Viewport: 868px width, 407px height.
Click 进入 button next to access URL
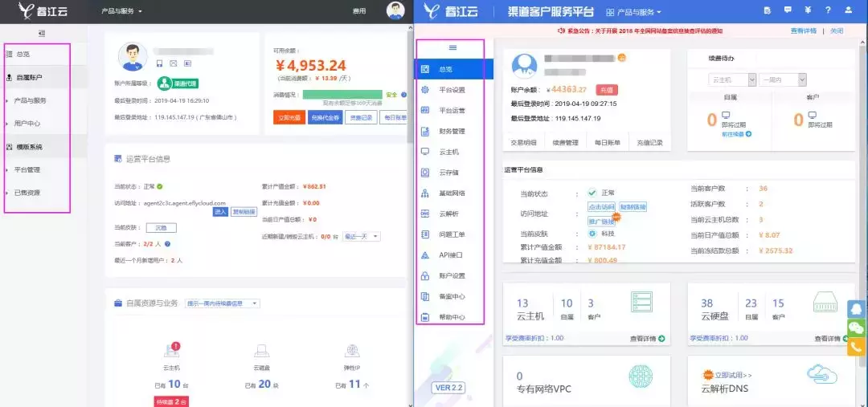[220, 213]
